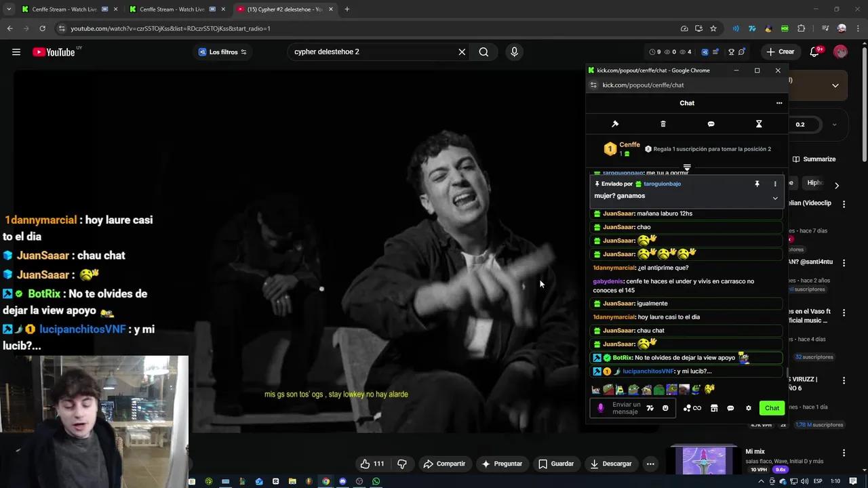
Task: Expand the pinned message chevron
Action: click(775, 198)
